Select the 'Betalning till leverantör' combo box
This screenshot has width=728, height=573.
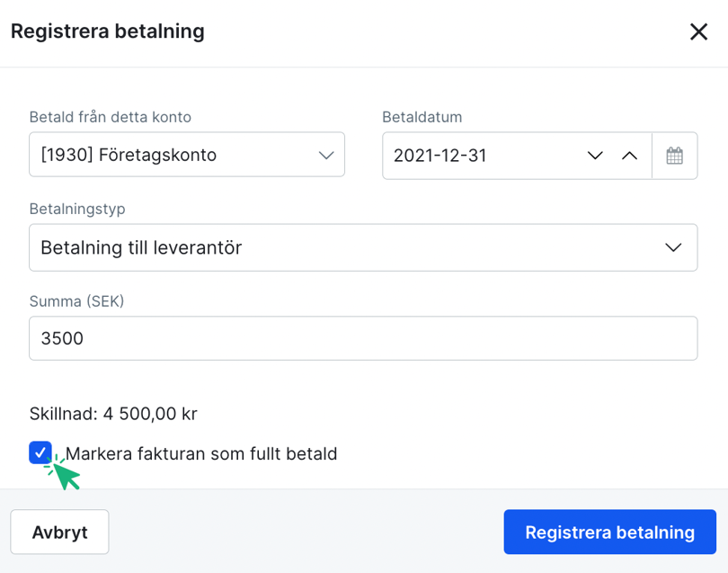tap(363, 247)
